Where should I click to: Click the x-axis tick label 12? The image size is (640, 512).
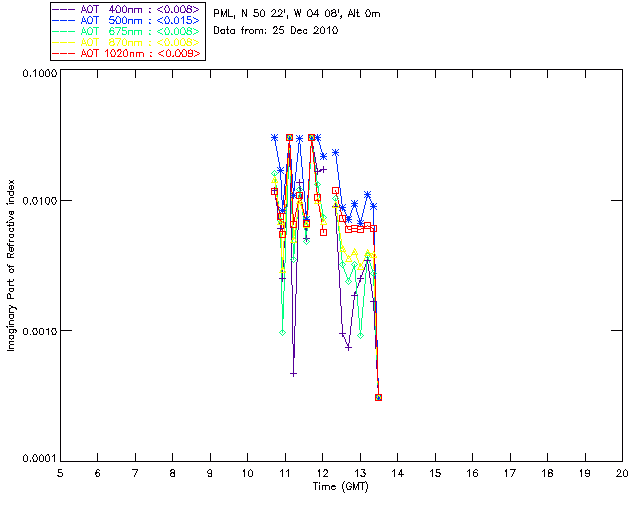[322, 473]
